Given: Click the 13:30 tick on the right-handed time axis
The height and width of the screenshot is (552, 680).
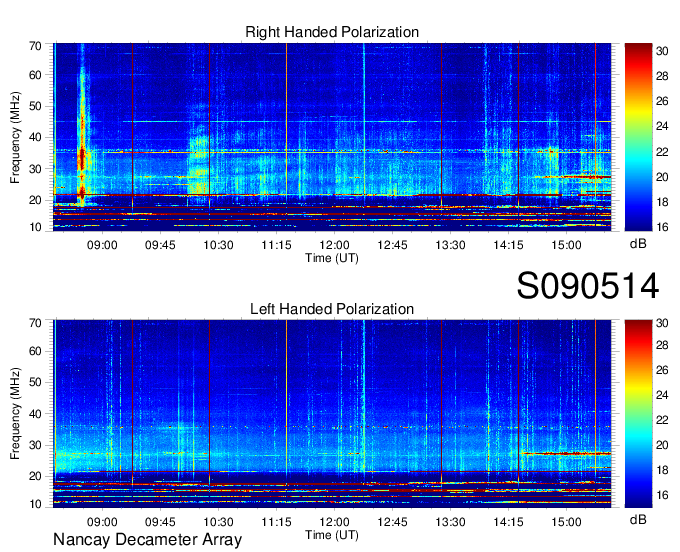Looking at the screenshot, I should [450, 245].
